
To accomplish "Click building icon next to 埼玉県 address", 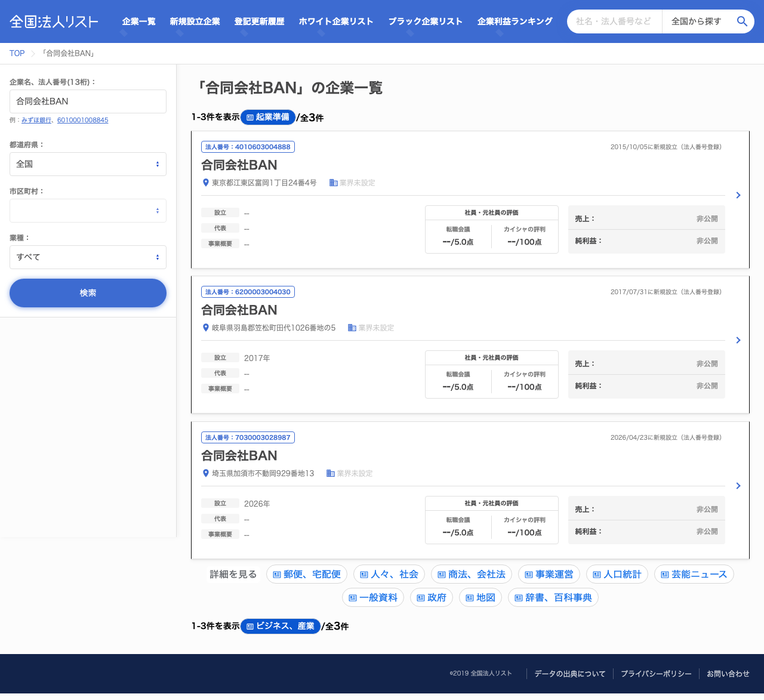I will tap(331, 473).
